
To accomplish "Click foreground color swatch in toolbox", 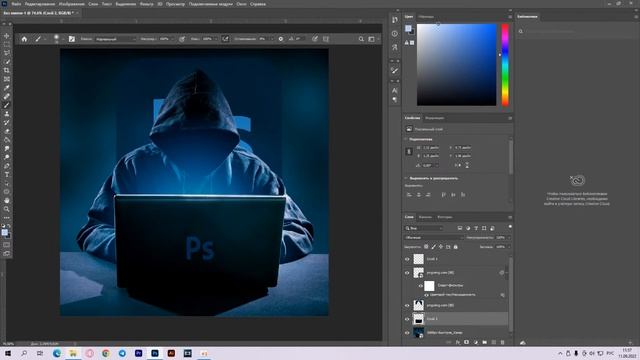I will 4,232.
